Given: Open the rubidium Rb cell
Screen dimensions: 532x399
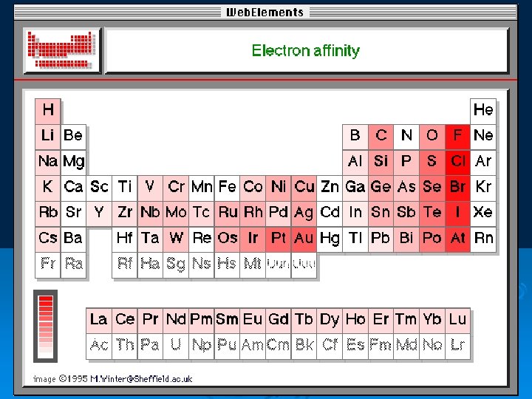Looking at the screenshot, I should pos(48,214).
